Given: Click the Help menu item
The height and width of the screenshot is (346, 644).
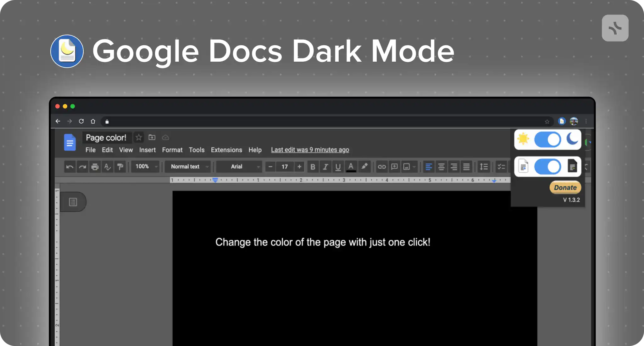Looking at the screenshot, I should click(x=255, y=149).
